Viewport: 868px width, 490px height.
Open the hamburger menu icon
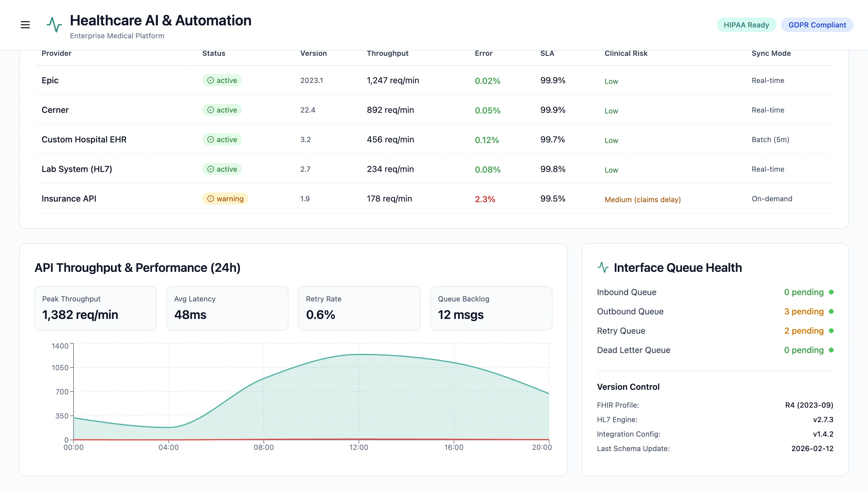(25, 25)
